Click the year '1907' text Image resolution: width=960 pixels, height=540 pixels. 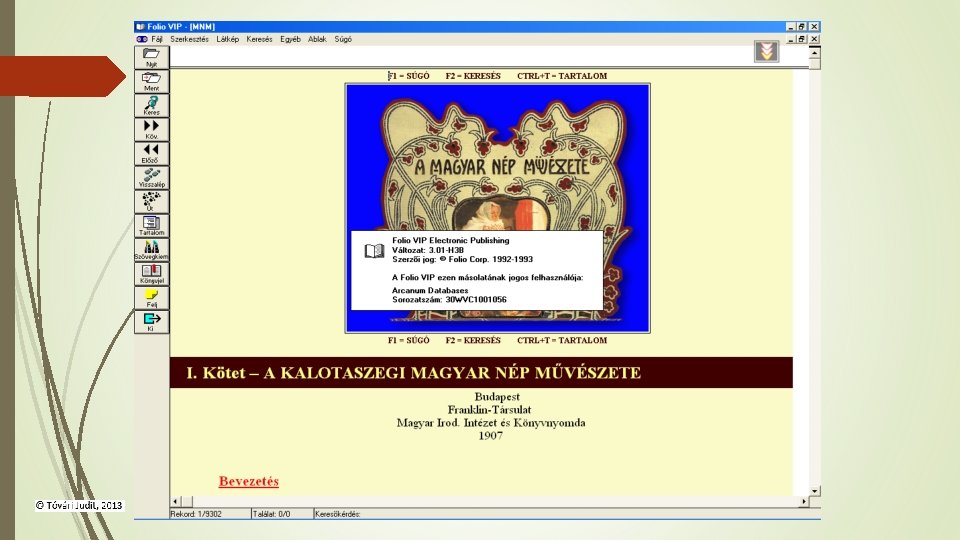[490, 436]
